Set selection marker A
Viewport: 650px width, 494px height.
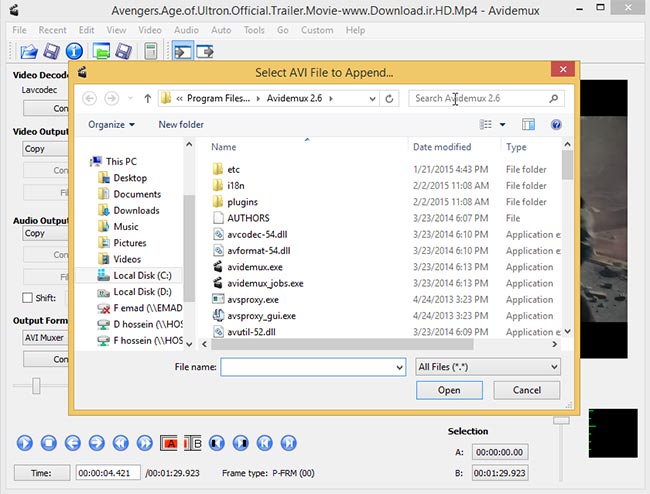click(171, 442)
